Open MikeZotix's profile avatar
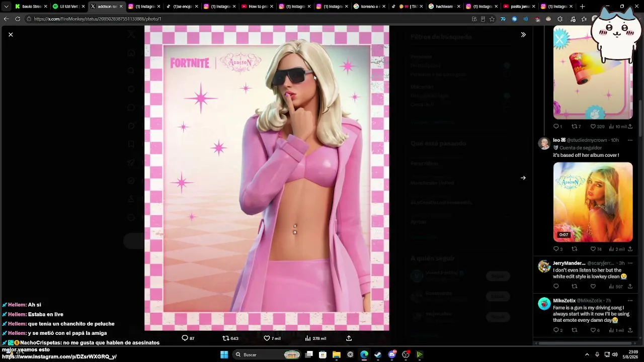This screenshot has width=644, height=362. point(544,304)
